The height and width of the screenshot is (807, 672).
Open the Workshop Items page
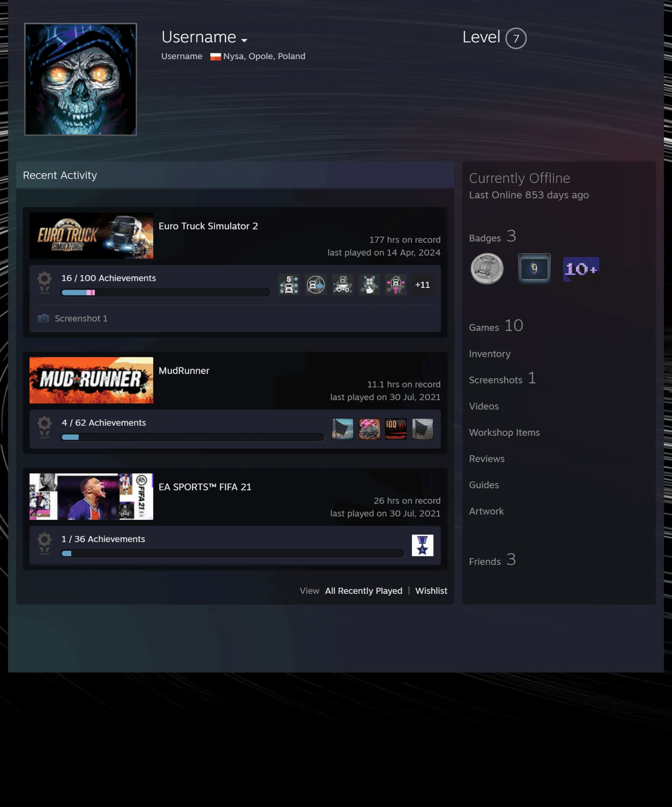(x=504, y=433)
